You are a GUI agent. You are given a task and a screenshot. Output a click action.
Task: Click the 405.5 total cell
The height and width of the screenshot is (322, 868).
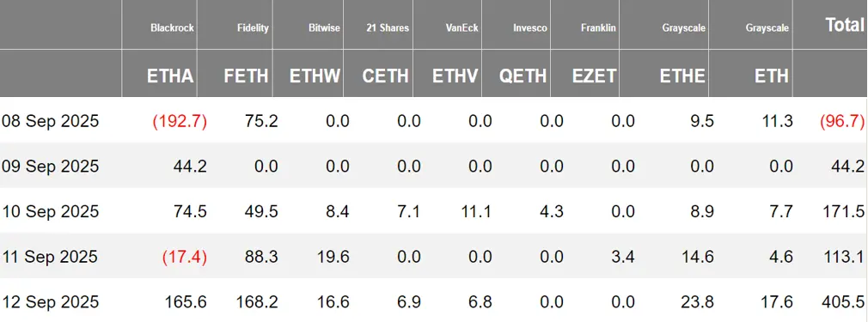coord(844,302)
